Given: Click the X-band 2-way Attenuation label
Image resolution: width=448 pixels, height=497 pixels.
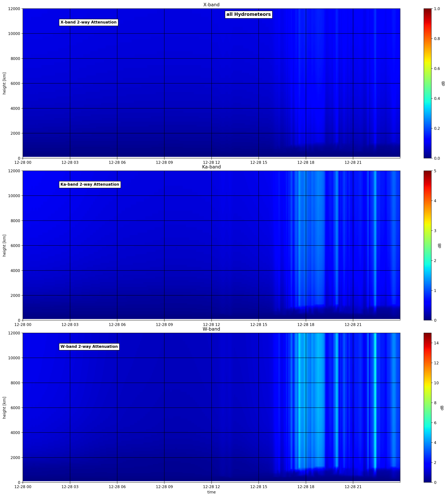Looking at the screenshot, I should pyautogui.click(x=88, y=22).
